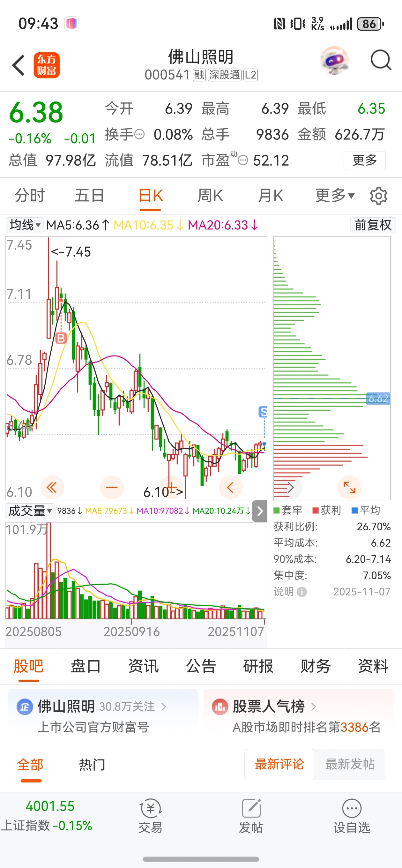The height and width of the screenshot is (868, 402).
Task: Tap the 集中度 7.05% value
Action: pos(377,575)
